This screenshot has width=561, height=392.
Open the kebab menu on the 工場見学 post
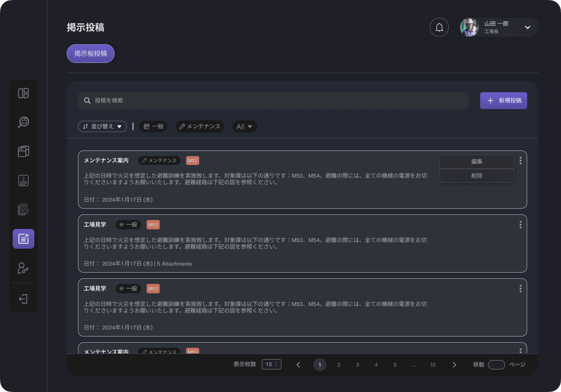520,225
